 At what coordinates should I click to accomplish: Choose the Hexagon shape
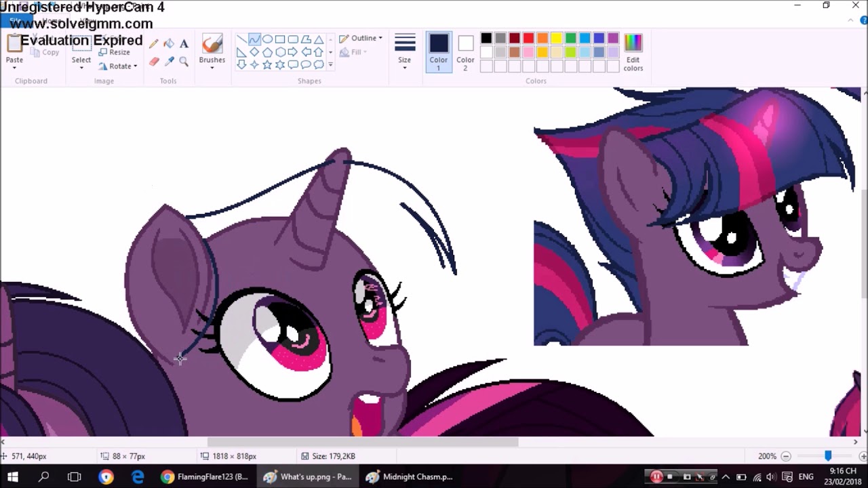click(x=280, y=52)
